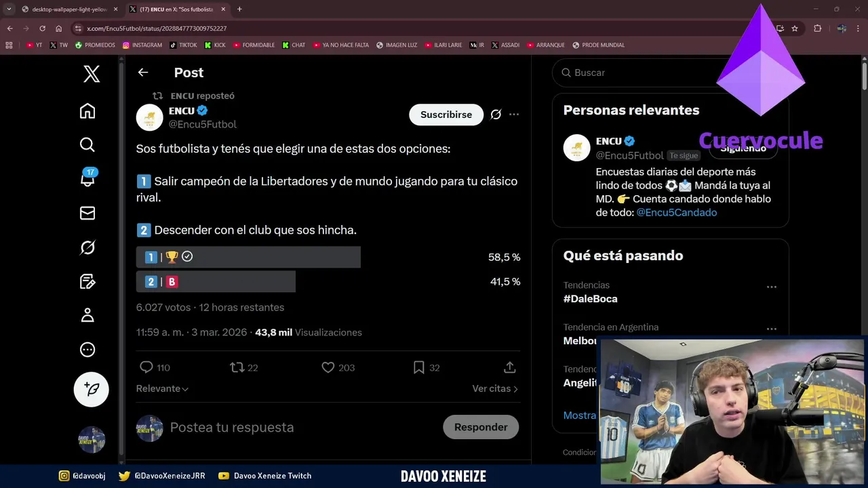
Task: Open ENCU profile avatar on the post
Action: 149,117
